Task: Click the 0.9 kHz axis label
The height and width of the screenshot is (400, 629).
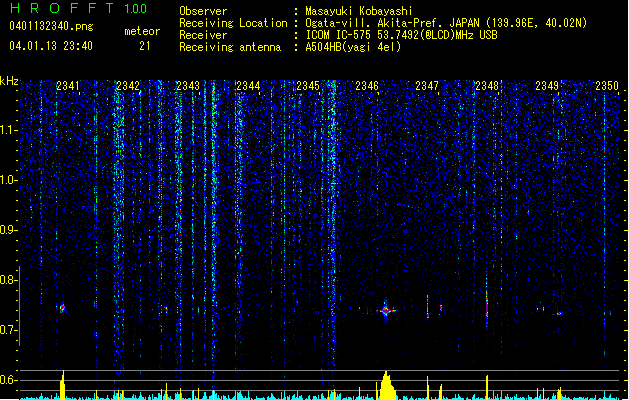Action: pyautogui.click(x=9, y=230)
